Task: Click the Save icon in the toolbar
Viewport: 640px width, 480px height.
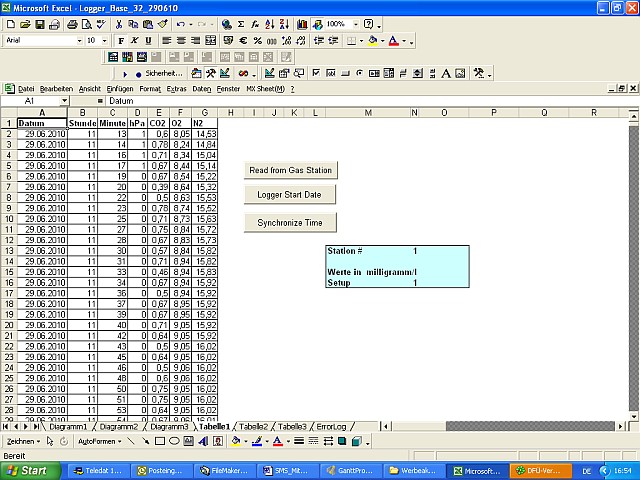Action: [x=39, y=24]
